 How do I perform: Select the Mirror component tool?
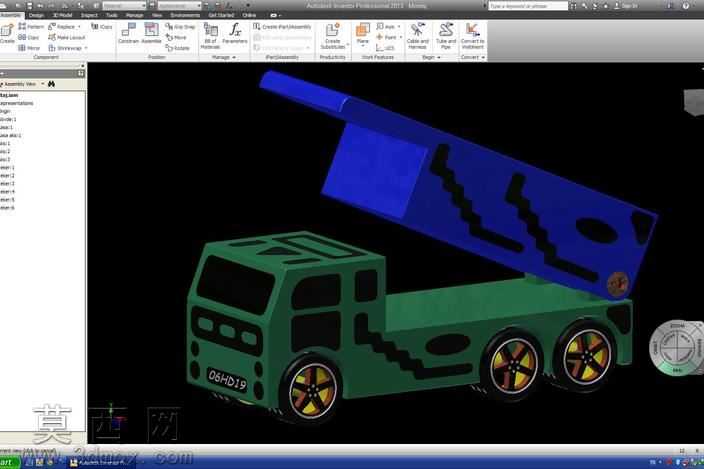tap(29, 48)
